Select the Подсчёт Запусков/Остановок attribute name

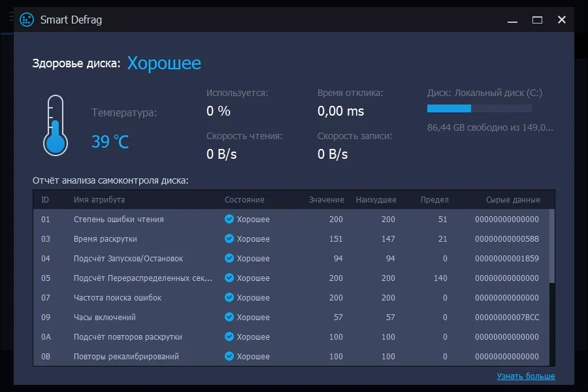(x=128, y=258)
